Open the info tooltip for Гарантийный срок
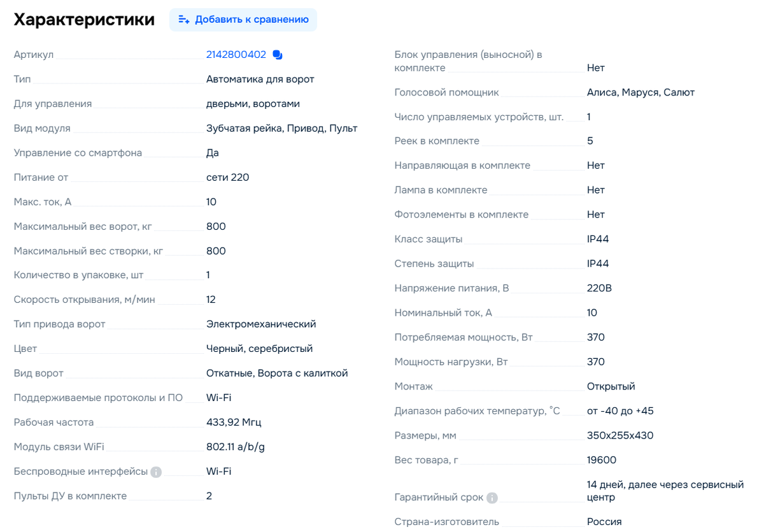The image size is (764, 532). 491,498
